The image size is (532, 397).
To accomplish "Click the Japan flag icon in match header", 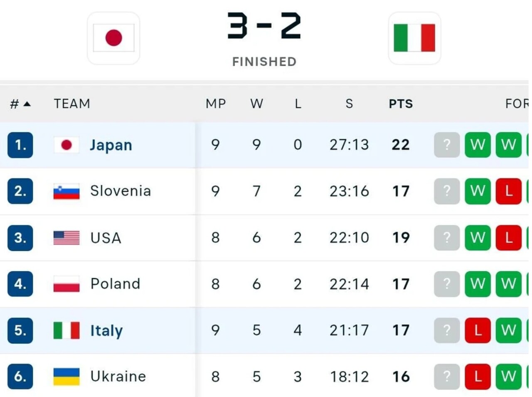I will coord(113,38).
